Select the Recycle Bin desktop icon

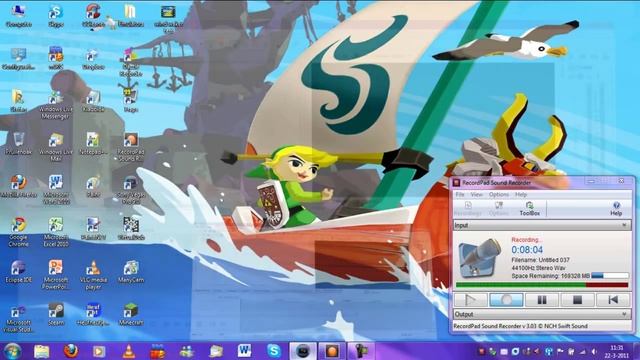point(18,144)
